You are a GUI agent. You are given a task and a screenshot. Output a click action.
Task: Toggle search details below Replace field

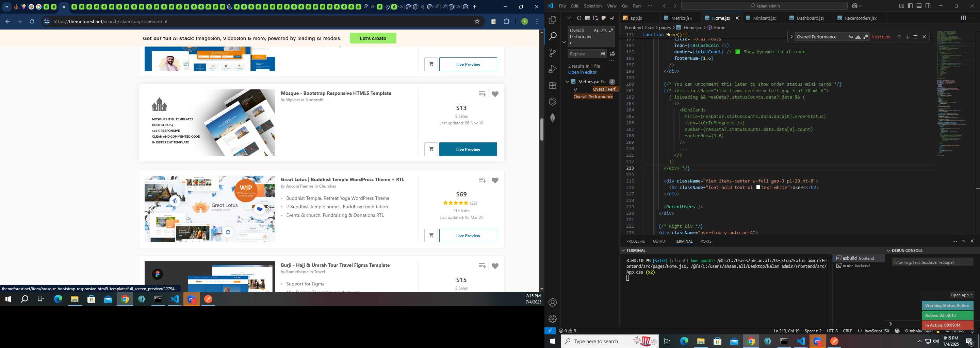tap(612, 61)
